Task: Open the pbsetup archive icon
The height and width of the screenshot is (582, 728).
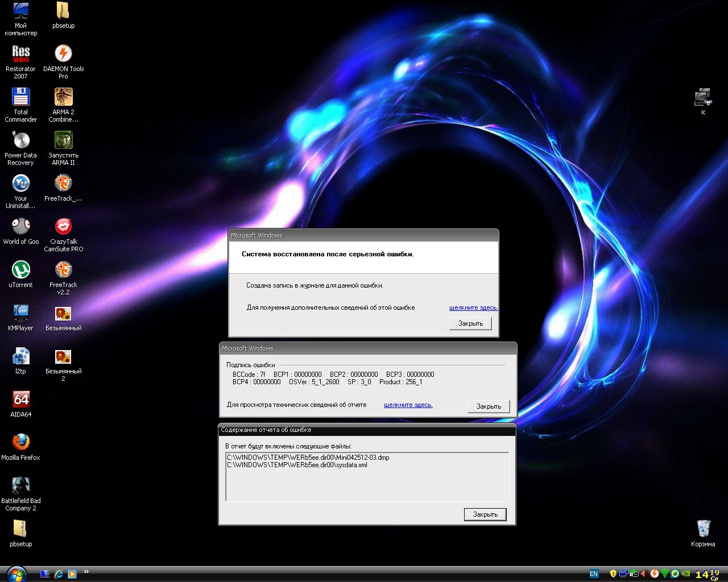Action: (x=20, y=534)
